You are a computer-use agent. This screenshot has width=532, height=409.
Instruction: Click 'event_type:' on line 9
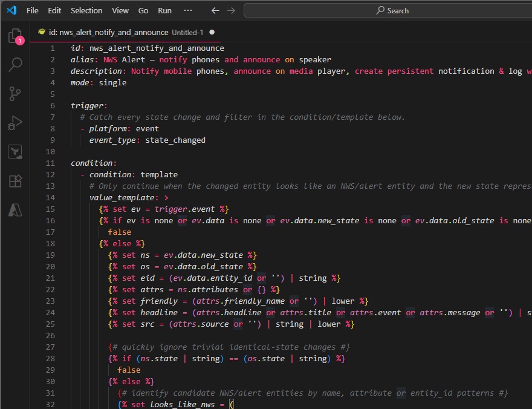(115, 140)
